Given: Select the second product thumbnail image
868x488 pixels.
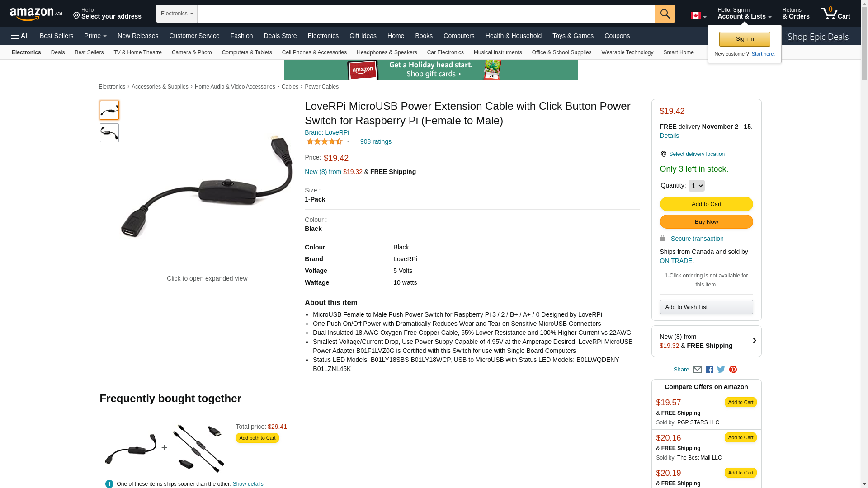Looking at the screenshot, I should pyautogui.click(x=109, y=133).
